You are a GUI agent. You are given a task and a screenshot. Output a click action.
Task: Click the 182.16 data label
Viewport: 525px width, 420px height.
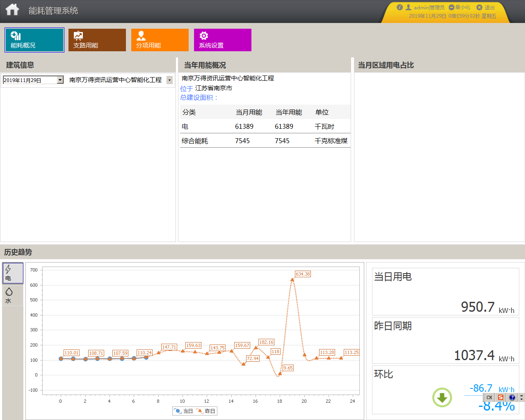click(x=266, y=342)
